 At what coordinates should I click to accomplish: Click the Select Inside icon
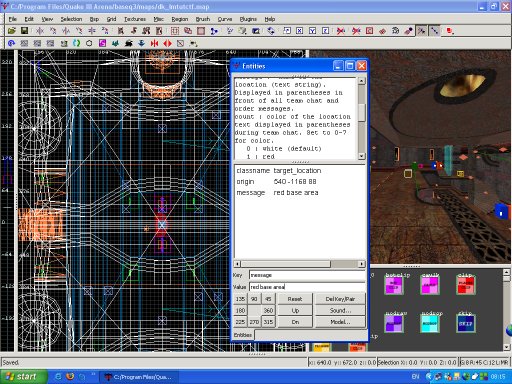tap(159, 31)
